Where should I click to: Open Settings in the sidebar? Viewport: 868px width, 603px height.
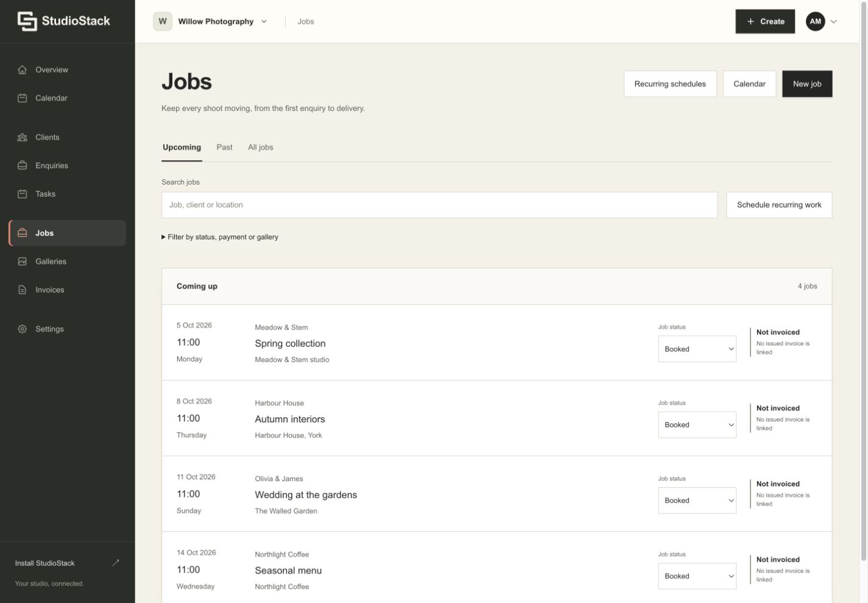click(67, 329)
